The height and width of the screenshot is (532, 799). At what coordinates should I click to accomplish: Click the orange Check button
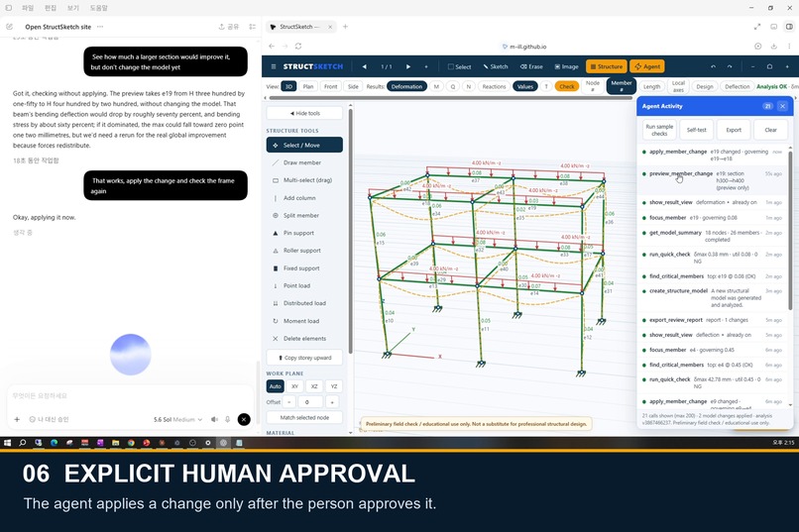click(567, 86)
